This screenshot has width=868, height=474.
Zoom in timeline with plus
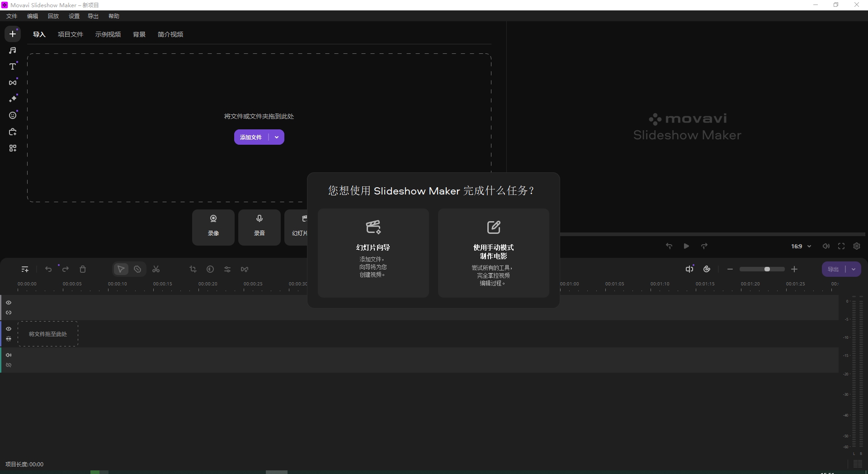coord(794,269)
